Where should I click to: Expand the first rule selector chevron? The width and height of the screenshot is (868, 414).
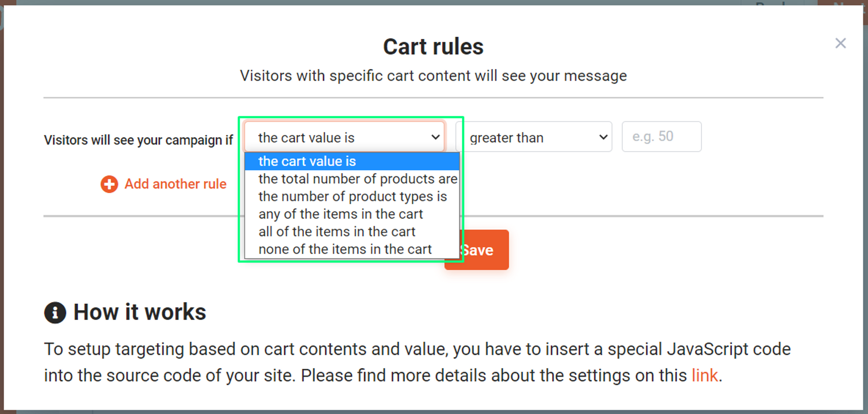pyautogui.click(x=435, y=137)
